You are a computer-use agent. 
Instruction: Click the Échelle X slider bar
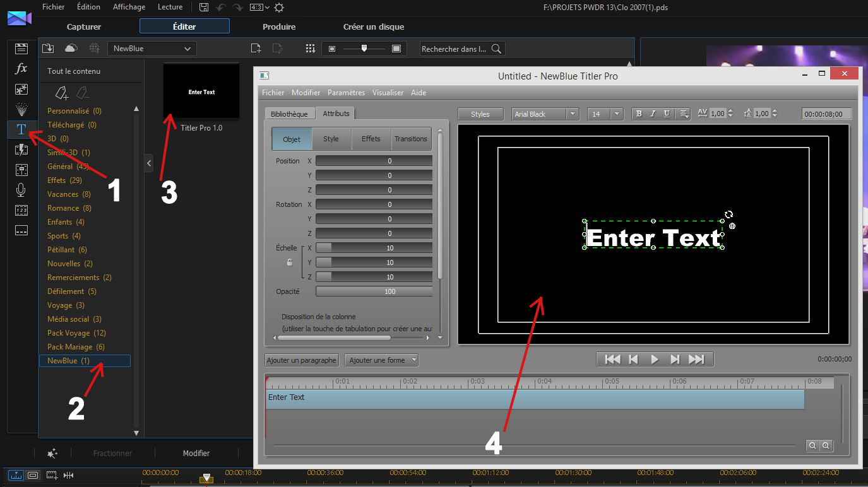click(374, 248)
